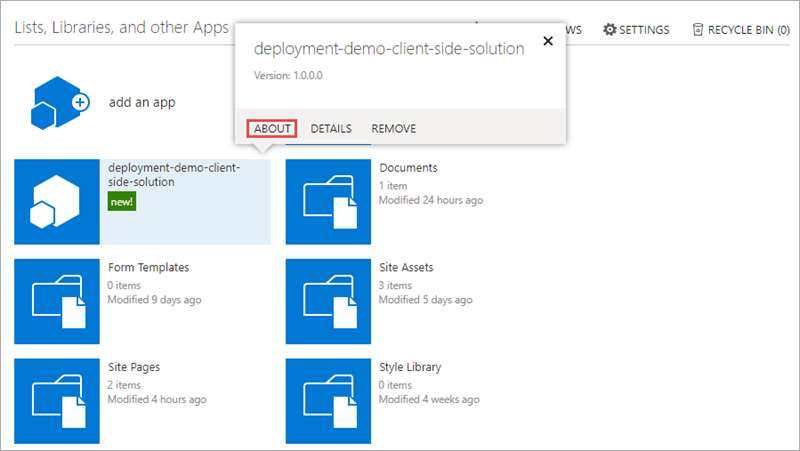800x451 pixels.
Task: Click the green new! badge
Action: coord(121,202)
